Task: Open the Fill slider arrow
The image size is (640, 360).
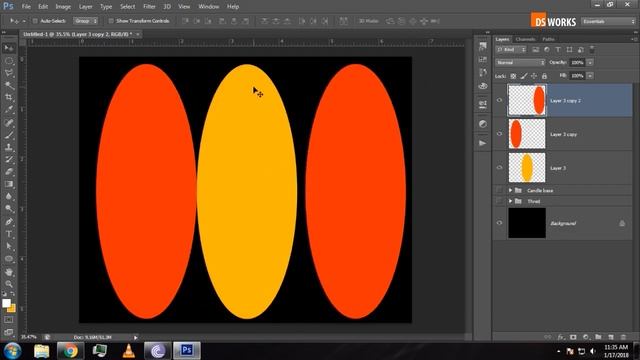Action: (x=590, y=76)
